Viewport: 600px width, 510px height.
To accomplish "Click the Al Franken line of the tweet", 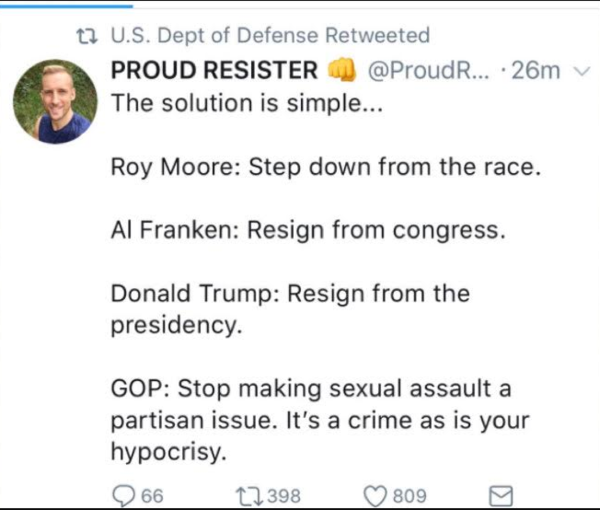I will tap(306, 230).
